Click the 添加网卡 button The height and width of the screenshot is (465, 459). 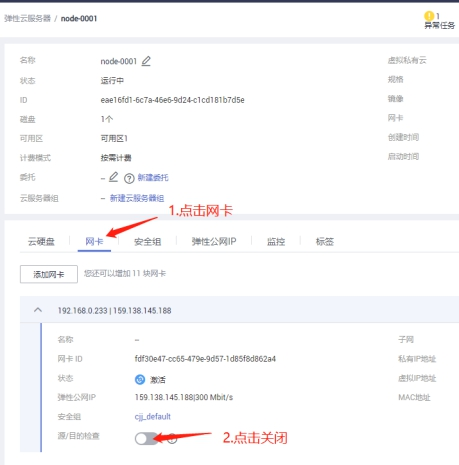pyautogui.click(x=49, y=274)
